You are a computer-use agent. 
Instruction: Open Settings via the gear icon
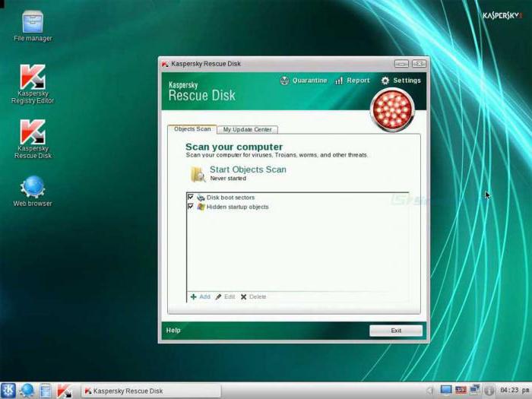pyautogui.click(x=401, y=81)
